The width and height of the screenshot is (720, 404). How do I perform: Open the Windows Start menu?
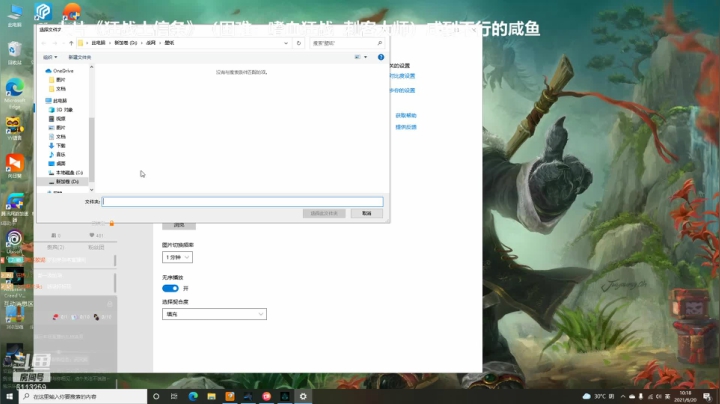tap(9, 396)
